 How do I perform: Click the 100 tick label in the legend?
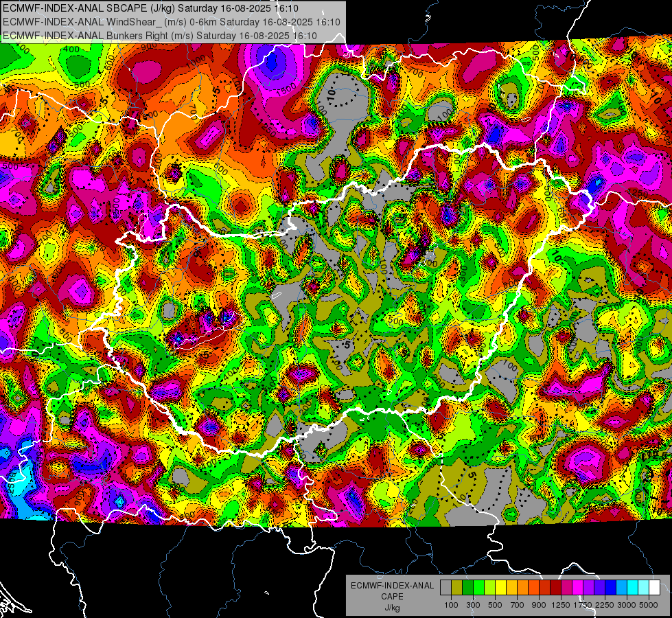point(451,605)
